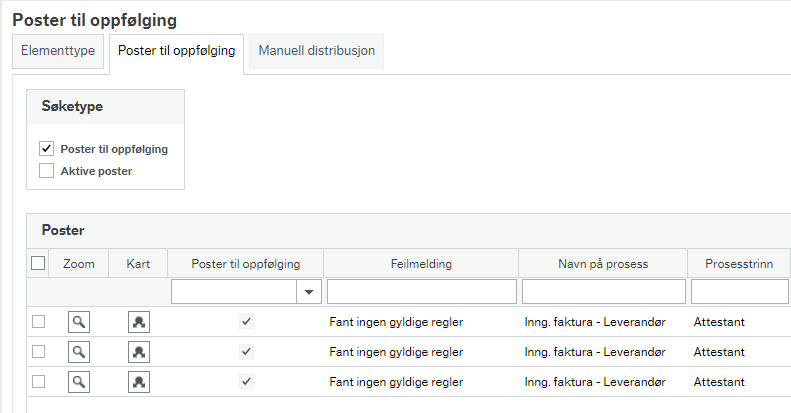This screenshot has height=413, width=791.
Task: Click third row 'Fant ingen gyldige regler'
Action: tap(396, 382)
